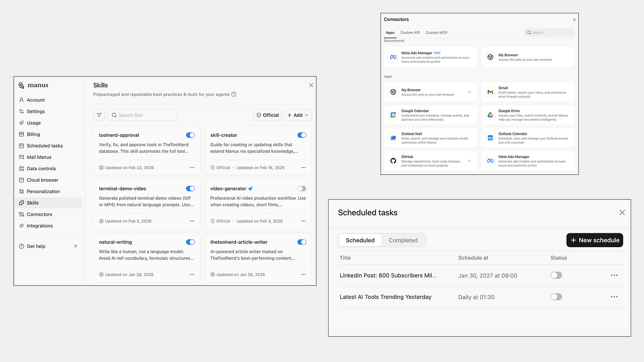Click the LinkedIn Post: 800 Subscribers title
The width and height of the screenshot is (644, 362).
click(388, 275)
